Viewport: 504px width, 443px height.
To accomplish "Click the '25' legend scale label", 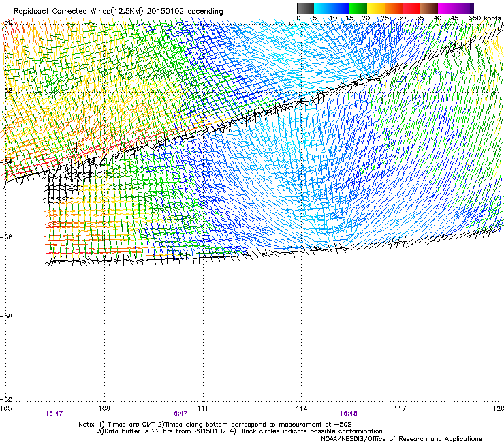I will click(385, 18).
